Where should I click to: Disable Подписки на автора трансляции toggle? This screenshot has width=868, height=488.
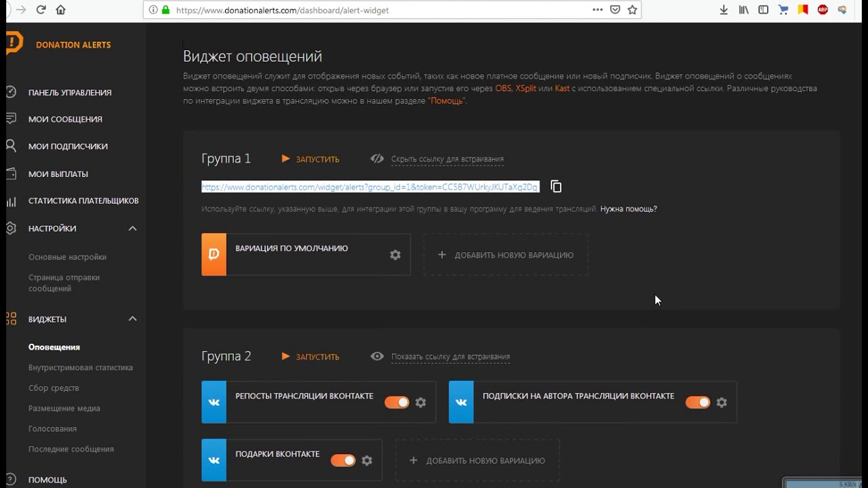click(697, 403)
